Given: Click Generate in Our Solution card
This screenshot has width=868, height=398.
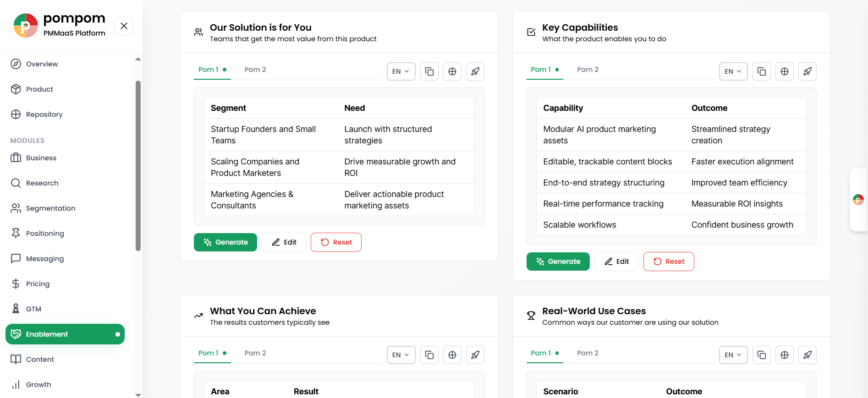Looking at the screenshot, I should point(225,242).
